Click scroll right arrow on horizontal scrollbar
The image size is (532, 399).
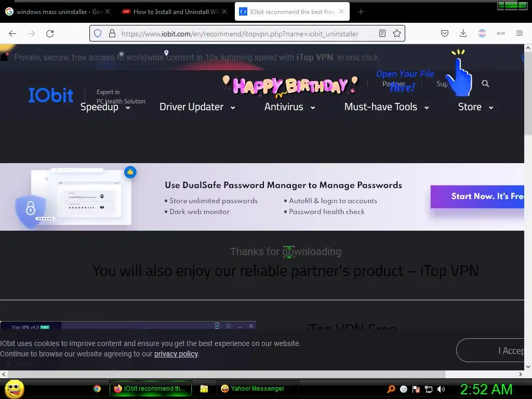[521, 374]
